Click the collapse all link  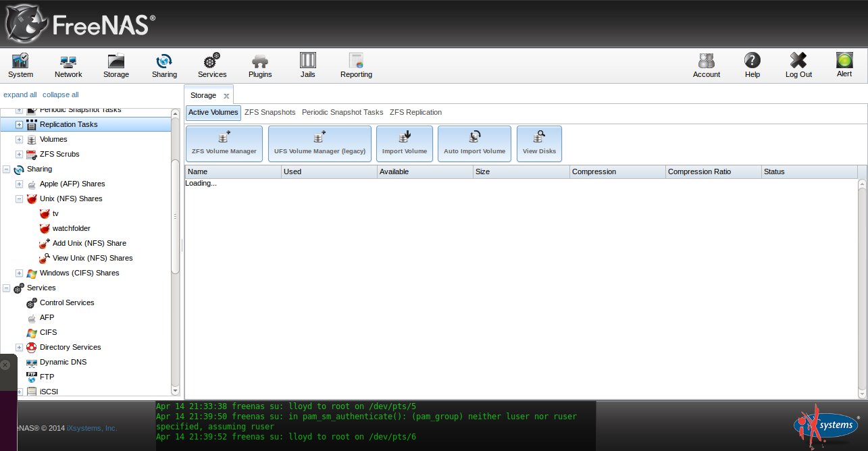pyautogui.click(x=60, y=95)
